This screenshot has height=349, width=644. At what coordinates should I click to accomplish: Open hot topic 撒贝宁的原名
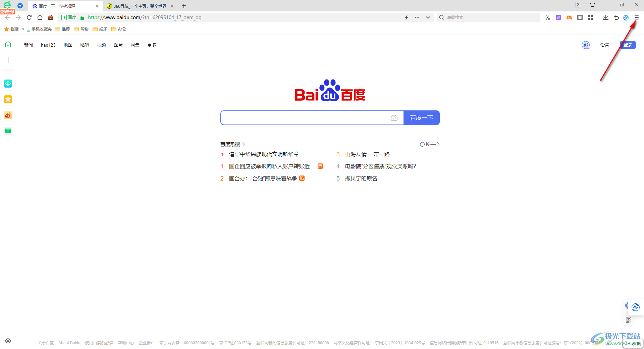click(361, 178)
